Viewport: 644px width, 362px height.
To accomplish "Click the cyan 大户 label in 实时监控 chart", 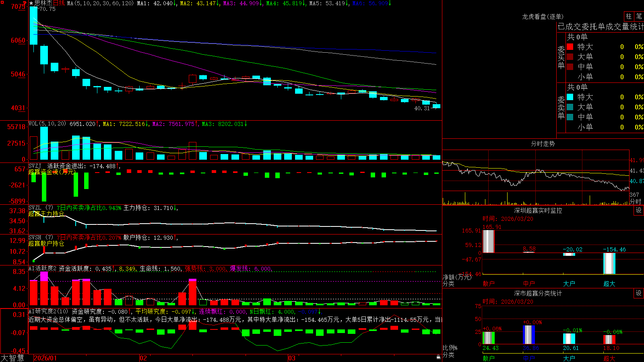I will click(569, 284).
